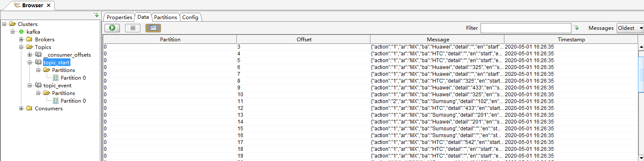Click into the Filter text field
The height and width of the screenshot is (161, 644).
pyautogui.click(x=526, y=28)
